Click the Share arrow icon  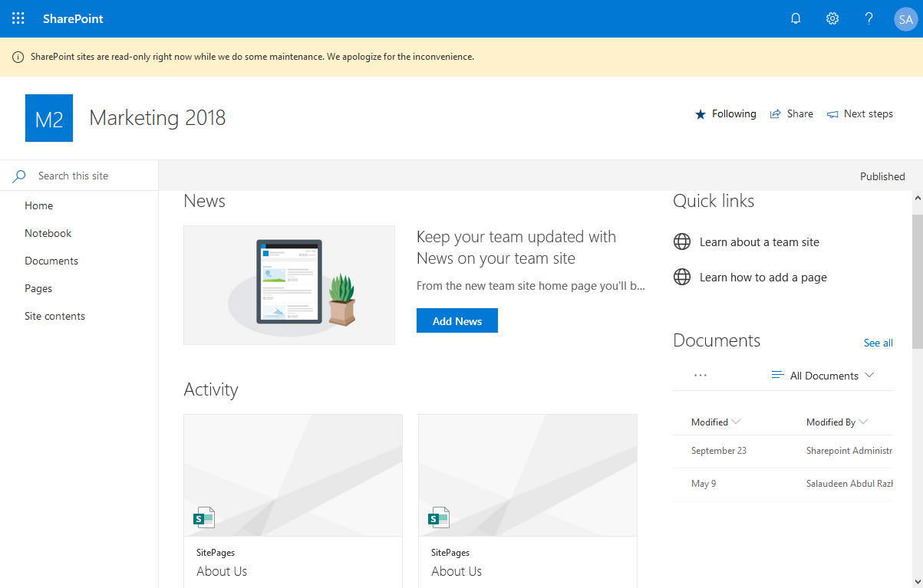[x=776, y=114]
